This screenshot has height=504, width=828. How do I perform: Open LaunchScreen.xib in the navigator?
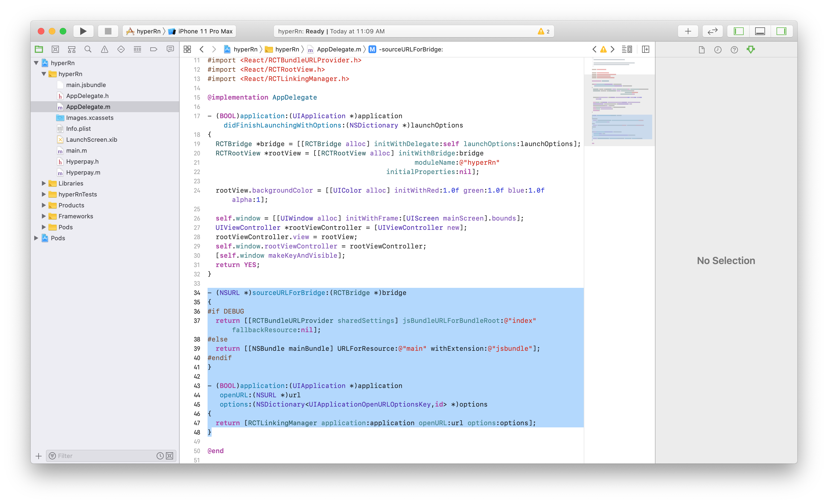105,140
